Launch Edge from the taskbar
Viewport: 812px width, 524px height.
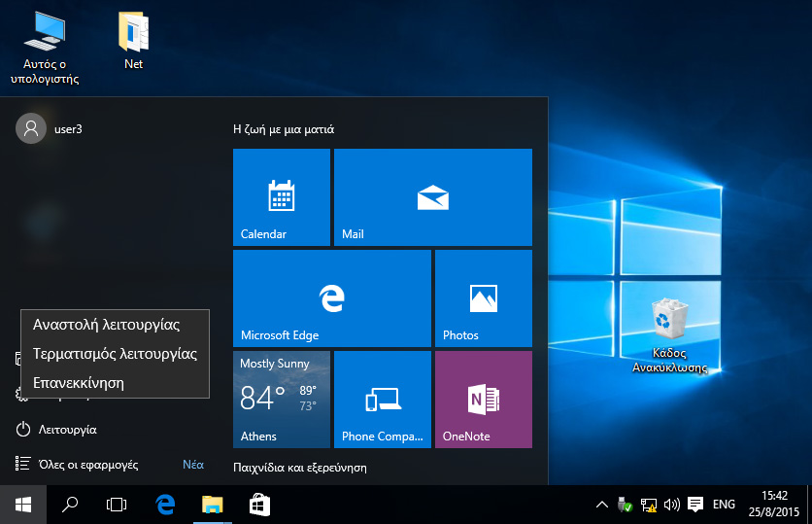165,505
